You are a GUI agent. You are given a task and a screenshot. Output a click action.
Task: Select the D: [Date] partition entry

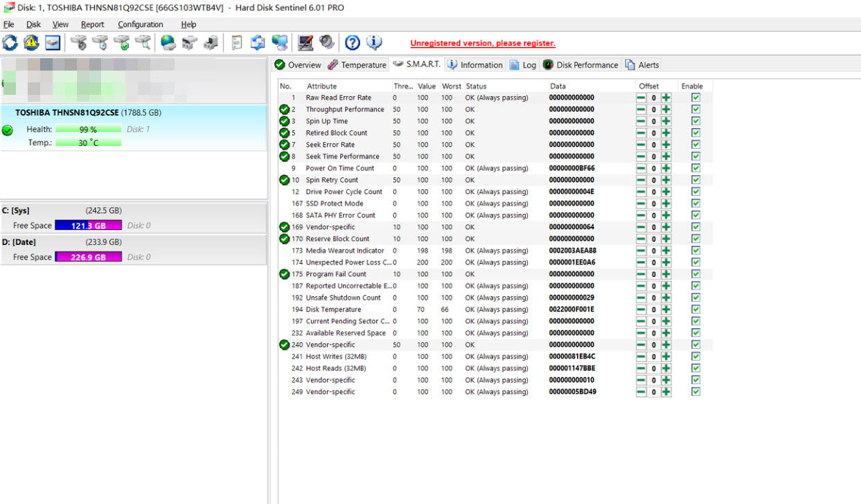(133, 249)
